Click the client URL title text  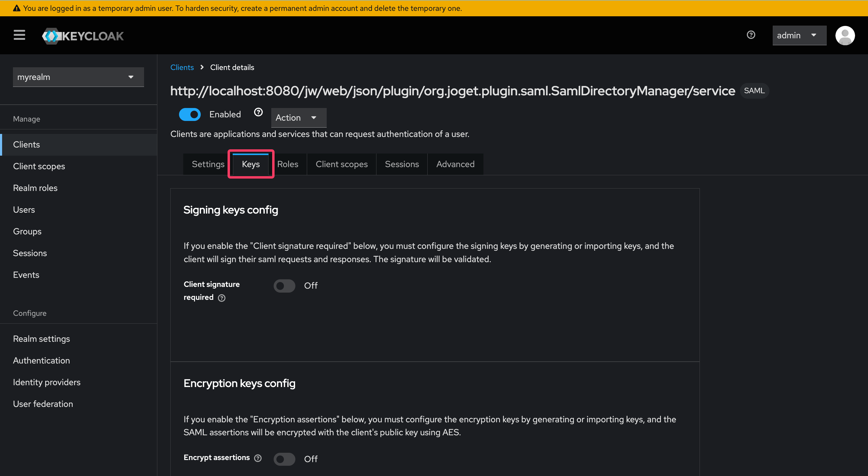[452, 91]
